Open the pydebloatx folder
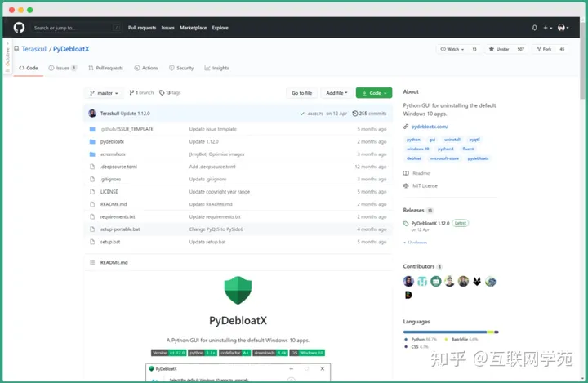Image resolution: width=588 pixels, height=383 pixels. coord(112,142)
